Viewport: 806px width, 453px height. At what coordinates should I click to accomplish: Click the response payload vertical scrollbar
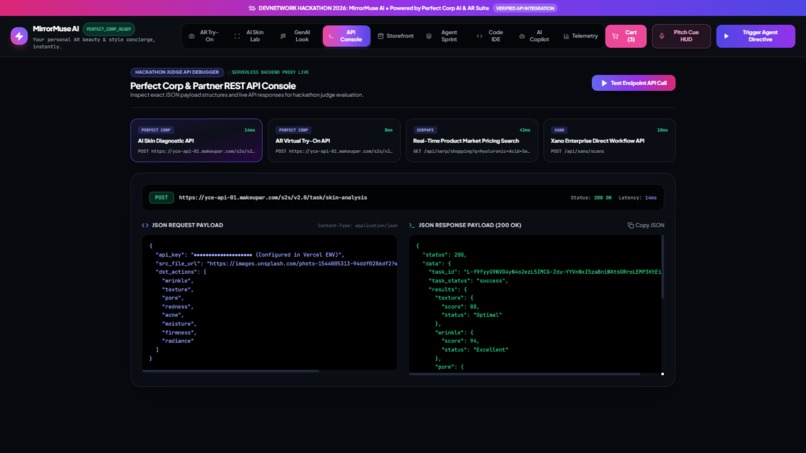click(x=662, y=267)
